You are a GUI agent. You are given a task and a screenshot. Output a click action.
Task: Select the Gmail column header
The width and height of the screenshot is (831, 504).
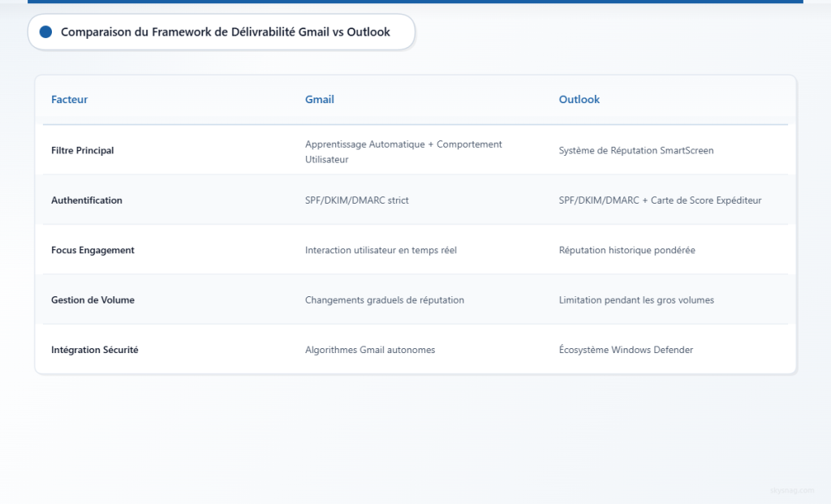[319, 99]
